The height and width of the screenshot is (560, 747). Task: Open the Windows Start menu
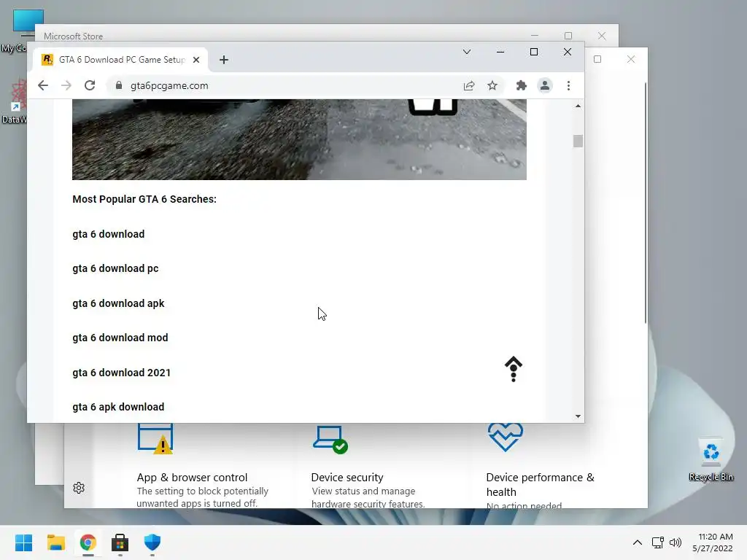tap(24, 542)
